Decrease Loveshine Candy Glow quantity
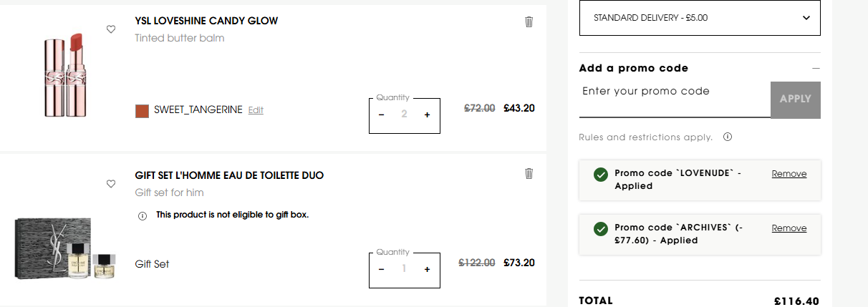 tap(382, 114)
